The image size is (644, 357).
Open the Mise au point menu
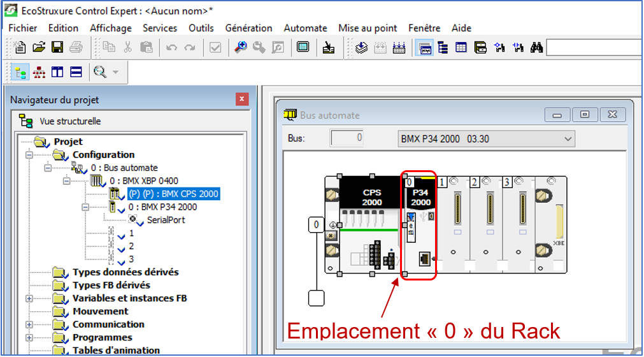(x=368, y=28)
